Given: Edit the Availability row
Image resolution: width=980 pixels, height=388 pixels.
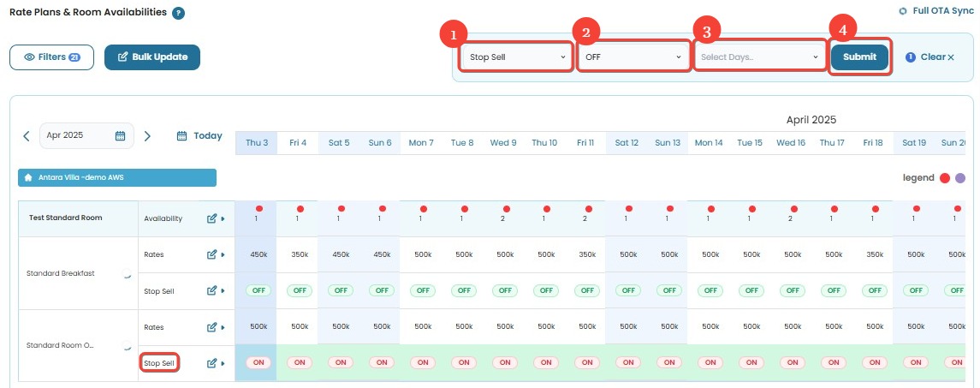Looking at the screenshot, I should 211,218.
